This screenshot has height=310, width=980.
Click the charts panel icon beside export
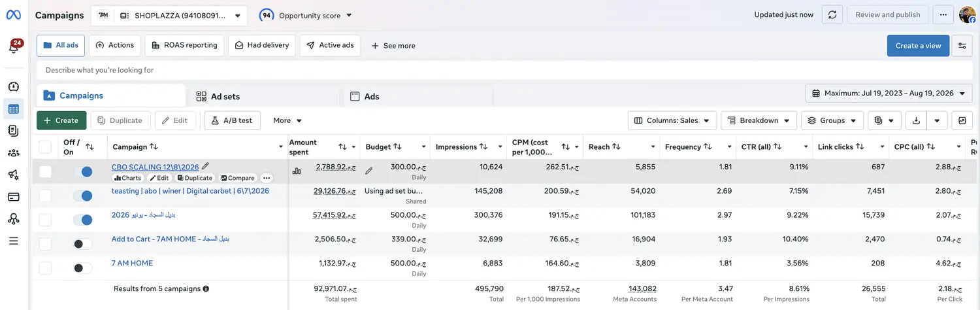click(962, 120)
